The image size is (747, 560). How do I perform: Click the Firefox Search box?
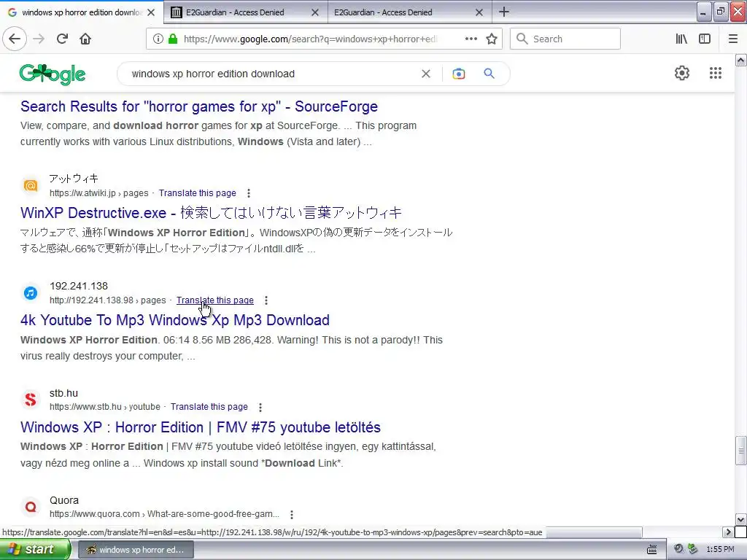565,39
